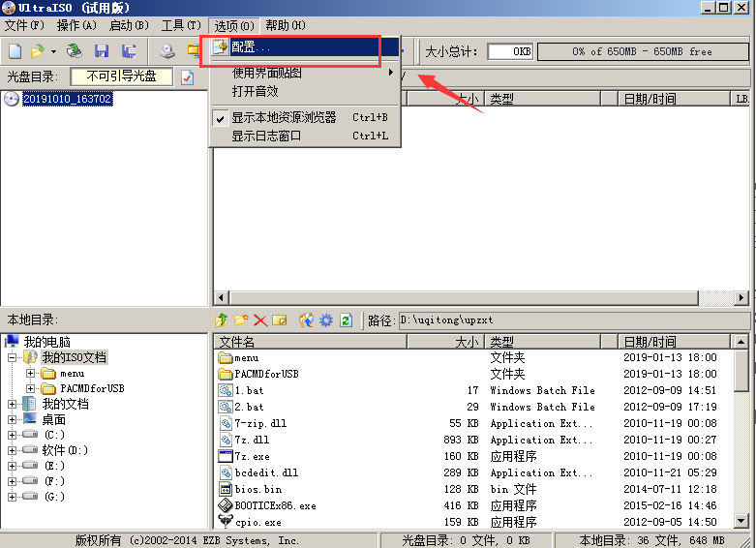Click the local Refresh icon
This screenshot has height=548, width=756.
(346, 320)
